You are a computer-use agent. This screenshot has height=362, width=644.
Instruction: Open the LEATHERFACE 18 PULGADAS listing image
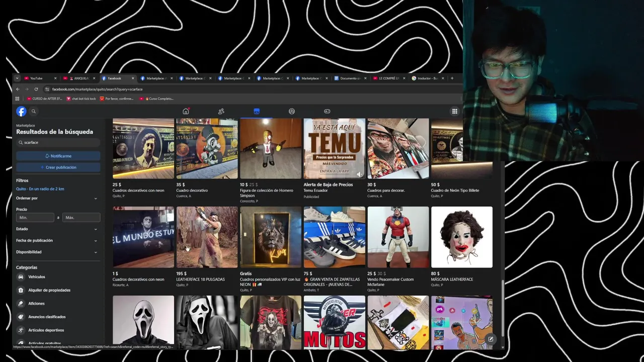pos(207,237)
